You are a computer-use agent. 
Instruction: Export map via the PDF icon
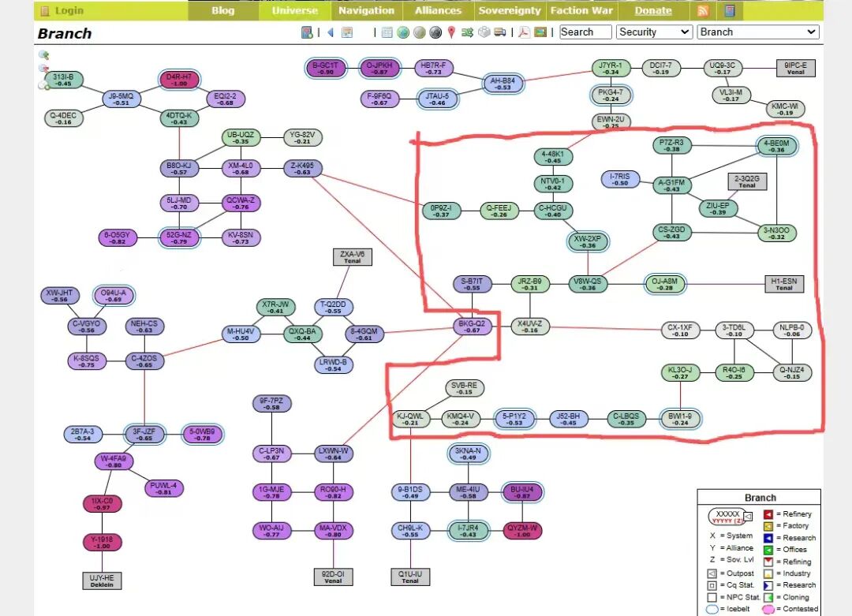tap(523, 32)
